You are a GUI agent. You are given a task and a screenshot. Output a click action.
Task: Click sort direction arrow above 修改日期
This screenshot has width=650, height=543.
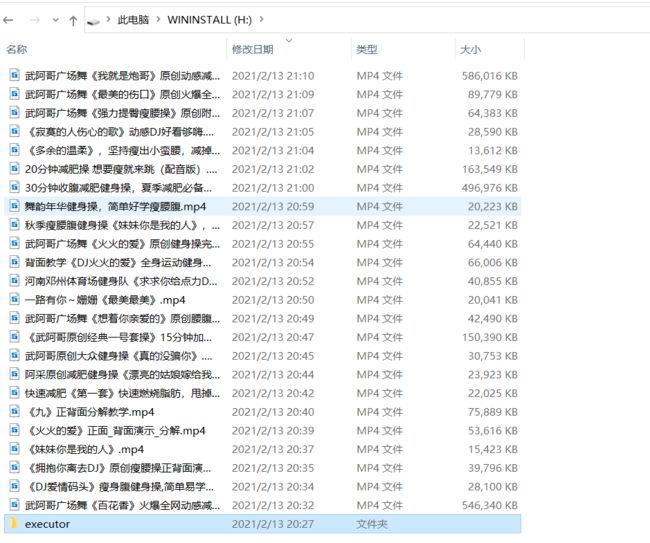(x=289, y=40)
